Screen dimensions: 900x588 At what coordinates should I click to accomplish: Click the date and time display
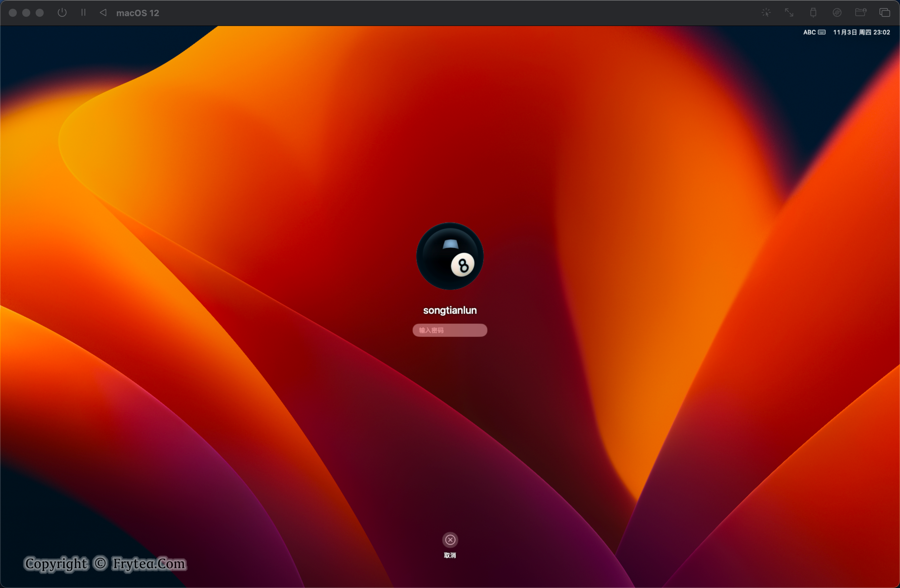pos(861,32)
